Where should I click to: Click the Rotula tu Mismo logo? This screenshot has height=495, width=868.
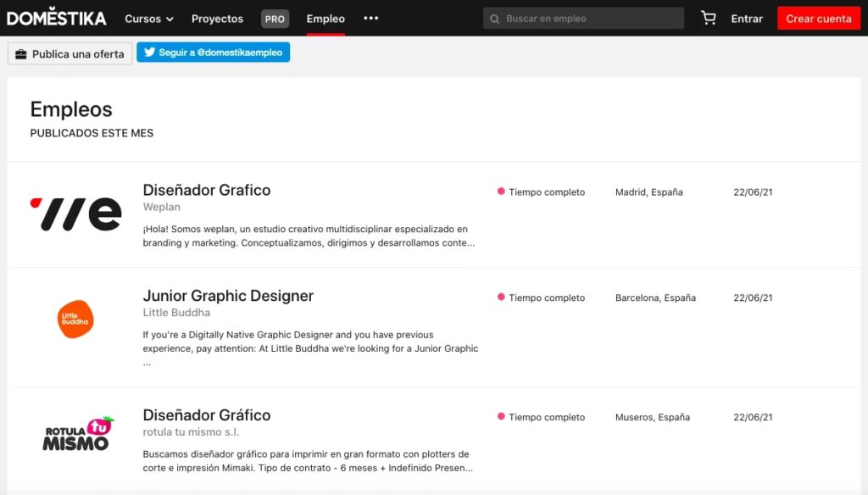(x=77, y=433)
